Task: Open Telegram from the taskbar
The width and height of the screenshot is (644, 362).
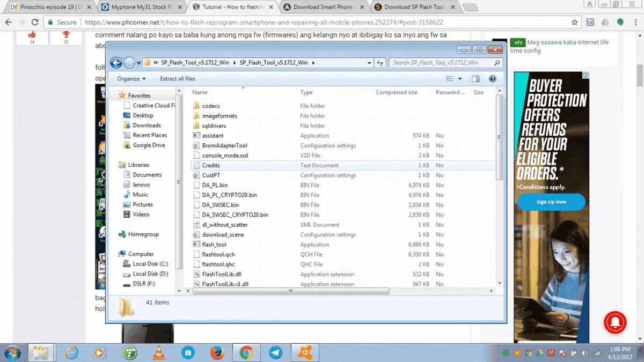Action: (275, 352)
